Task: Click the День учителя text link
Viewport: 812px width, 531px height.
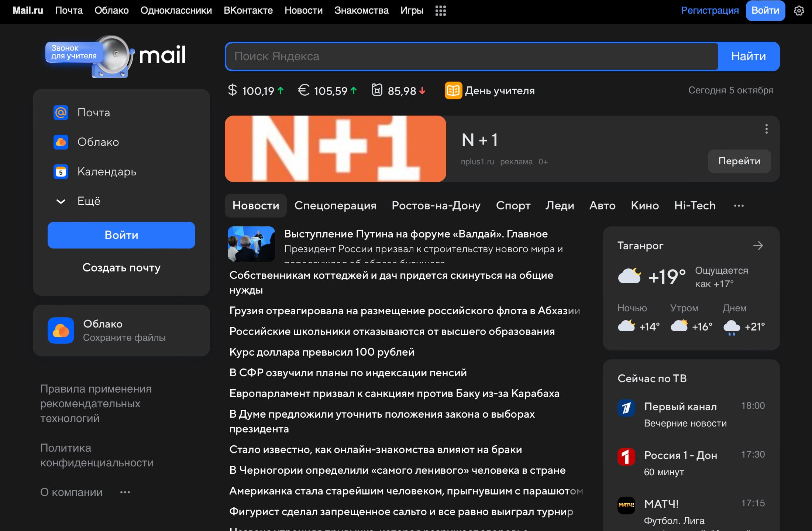Action: pos(500,90)
